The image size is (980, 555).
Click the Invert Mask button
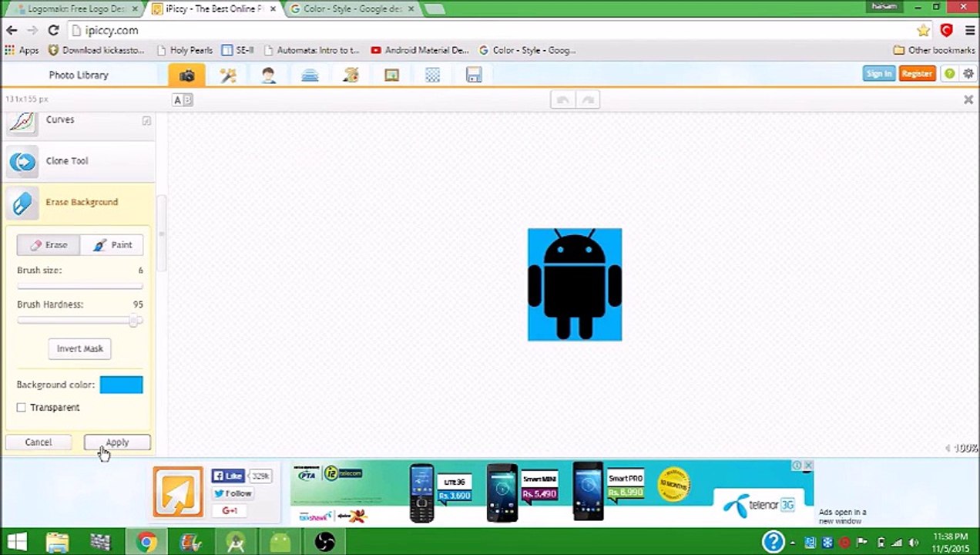[x=79, y=348]
